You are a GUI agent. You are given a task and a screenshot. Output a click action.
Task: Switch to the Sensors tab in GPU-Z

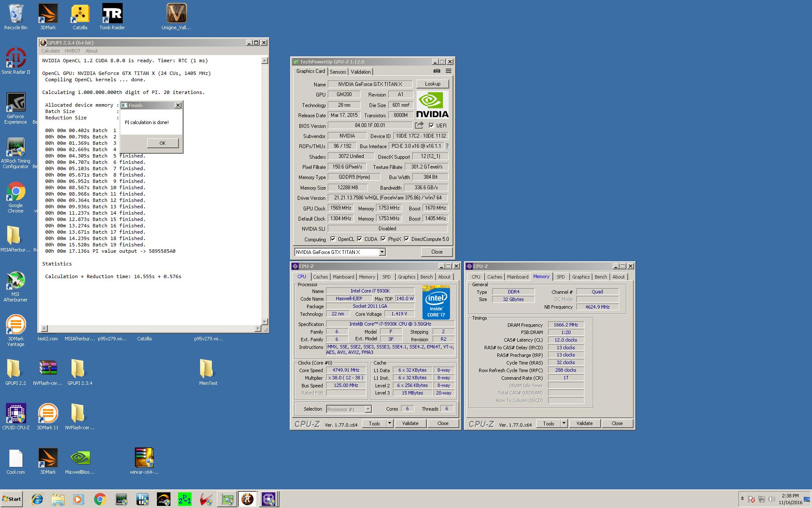click(338, 72)
